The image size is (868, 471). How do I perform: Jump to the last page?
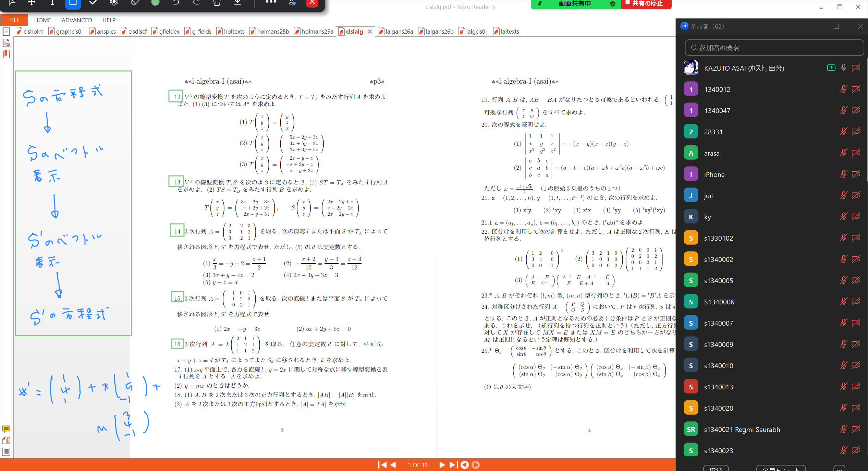(453, 465)
